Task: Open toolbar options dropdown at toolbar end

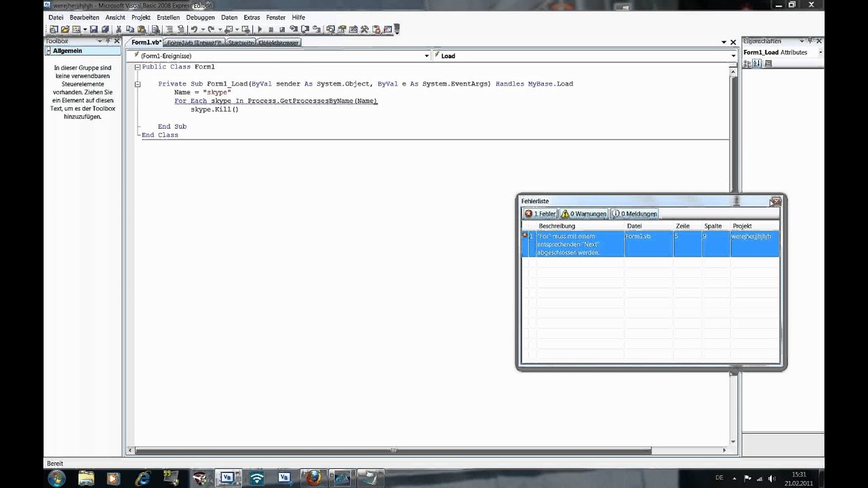Action: coord(397,29)
